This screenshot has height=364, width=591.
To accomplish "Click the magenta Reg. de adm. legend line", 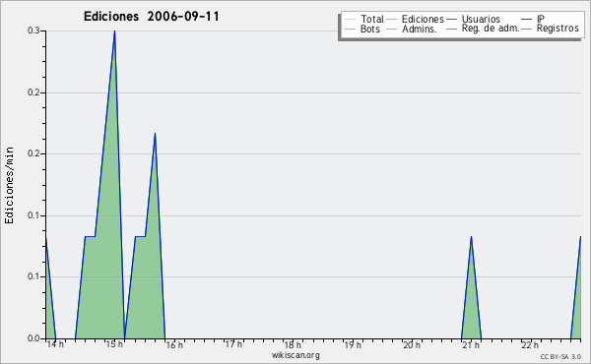I will click(451, 29).
